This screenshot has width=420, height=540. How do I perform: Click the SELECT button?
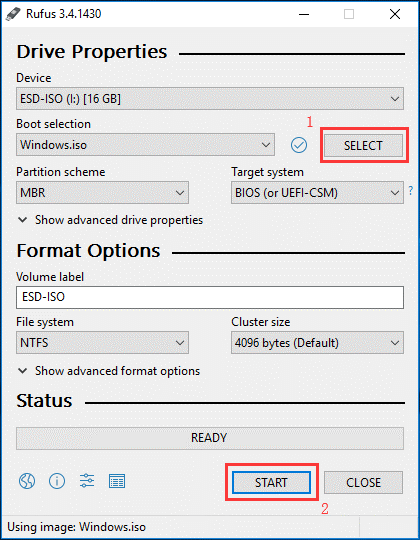pos(363,145)
